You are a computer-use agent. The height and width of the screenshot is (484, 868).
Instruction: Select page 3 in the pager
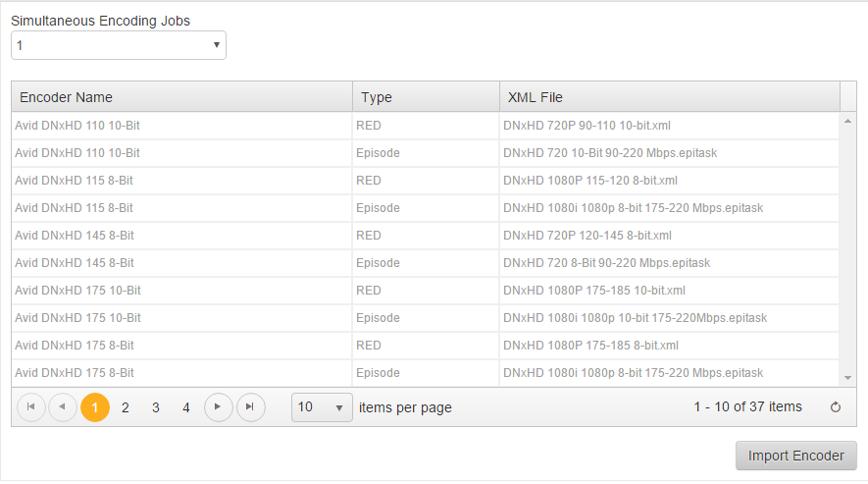click(156, 407)
